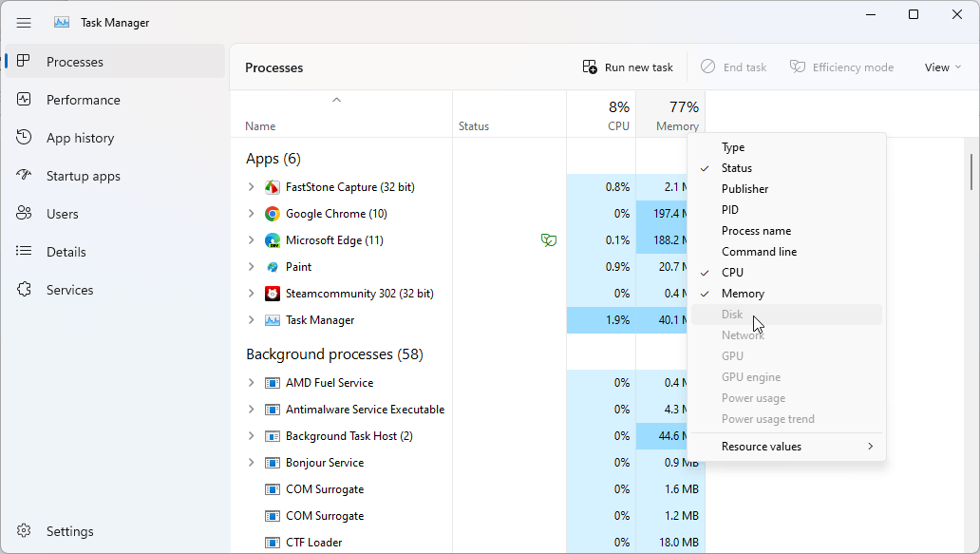Select the Processes sidebar icon
This screenshot has height=554, width=980.
tap(24, 61)
